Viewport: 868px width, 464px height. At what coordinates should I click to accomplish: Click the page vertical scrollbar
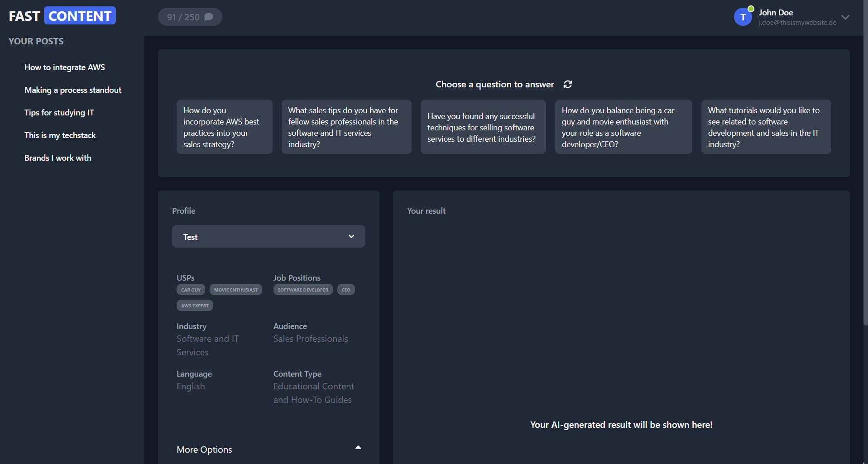pyautogui.click(x=865, y=181)
